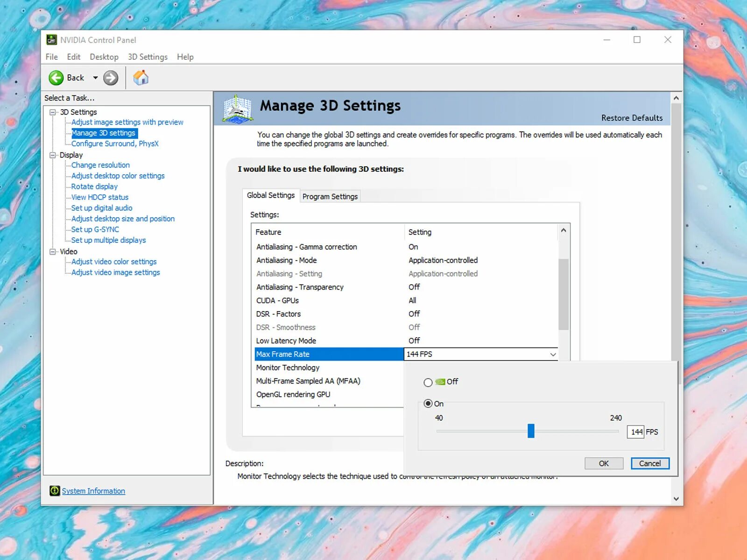Click the FPS value input field
Image resolution: width=747 pixels, height=560 pixels.
635,432
